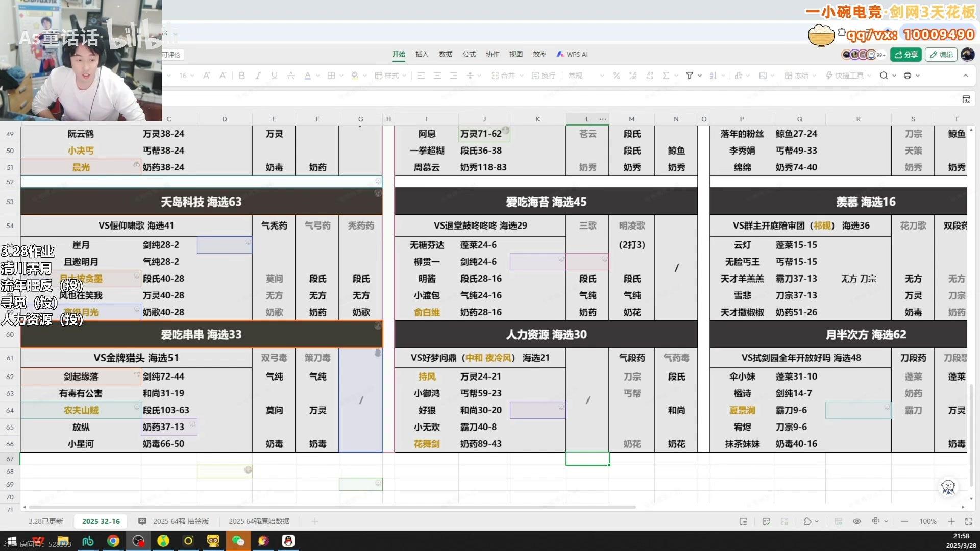
Task: Switch to the 协作 ribbon tab
Action: (x=493, y=54)
